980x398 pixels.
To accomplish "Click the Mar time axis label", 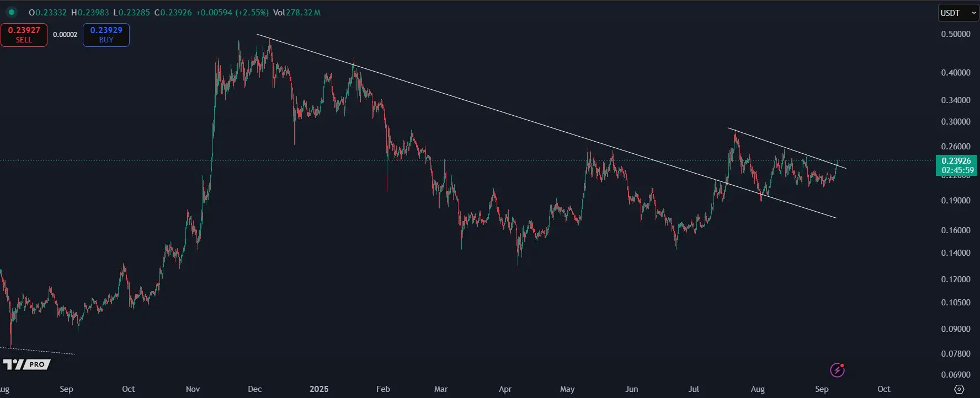I will (x=441, y=389).
